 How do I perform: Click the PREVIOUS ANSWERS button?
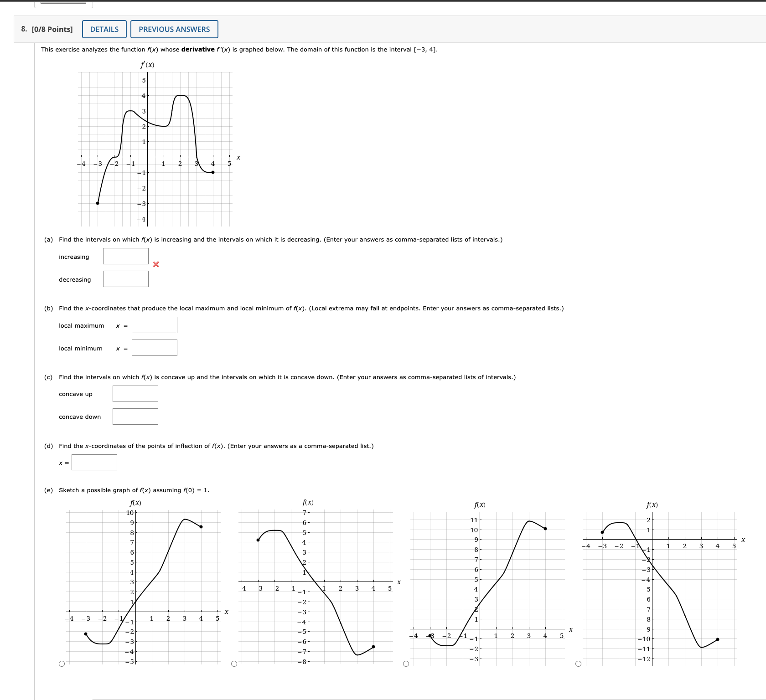174,29
